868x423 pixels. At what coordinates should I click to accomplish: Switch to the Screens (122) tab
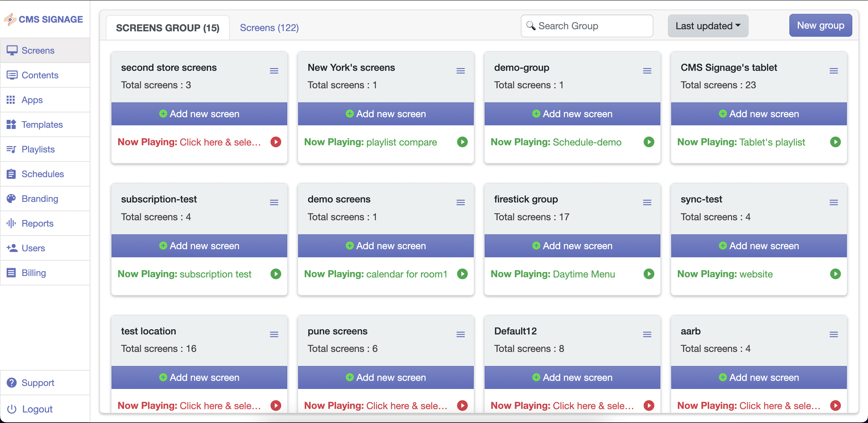(x=269, y=28)
